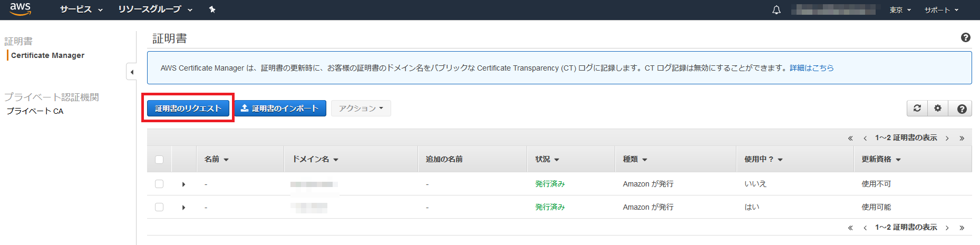The image size is (980, 245).
Task: Click the AWS logo home icon
Action: point(20,9)
